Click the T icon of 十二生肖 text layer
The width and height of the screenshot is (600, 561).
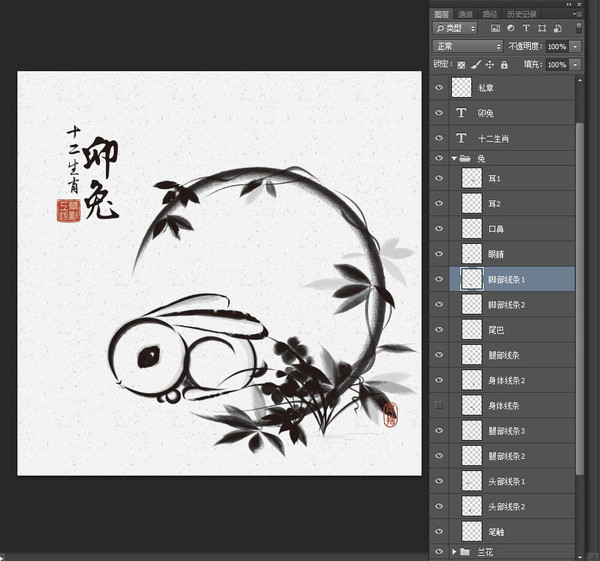[x=461, y=138]
